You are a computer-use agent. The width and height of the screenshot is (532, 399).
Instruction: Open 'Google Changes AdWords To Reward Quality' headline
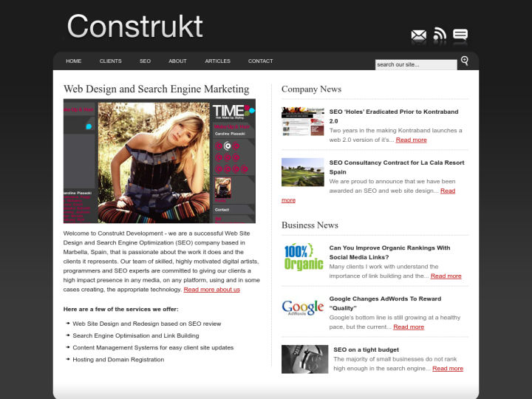[x=385, y=304]
